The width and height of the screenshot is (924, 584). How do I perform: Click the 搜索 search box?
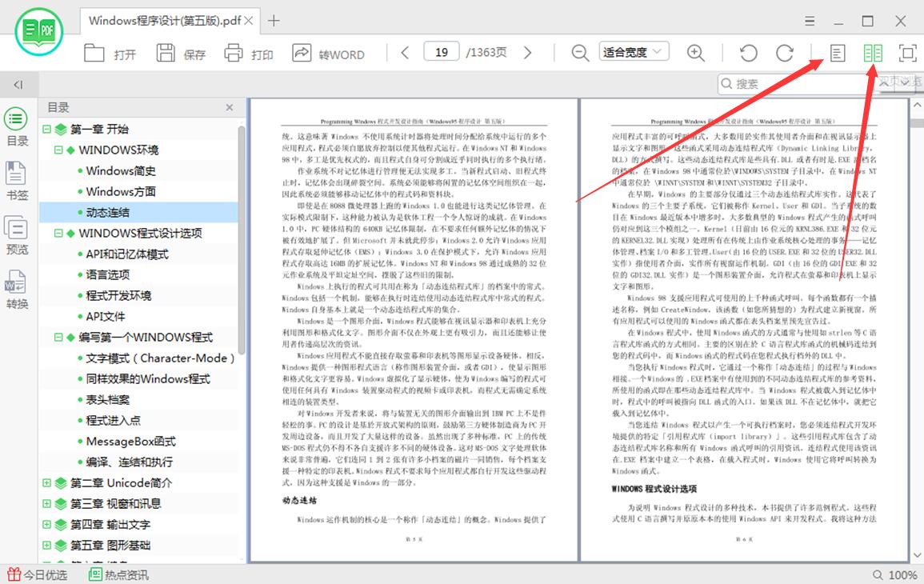pos(797,84)
